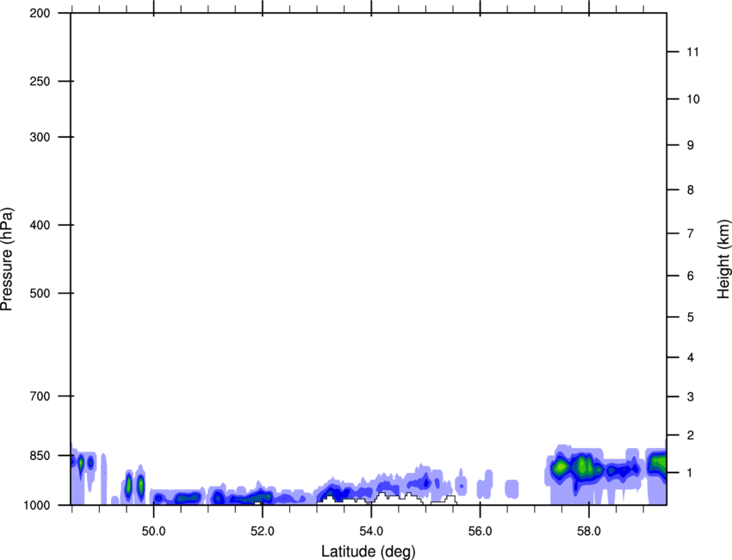Image resolution: width=732 pixels, height=560 pixels.
Task: Click the 52.0 latitude label
Action: point(263,532)
